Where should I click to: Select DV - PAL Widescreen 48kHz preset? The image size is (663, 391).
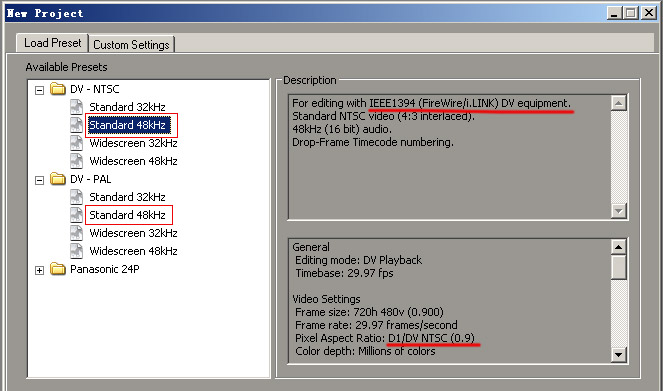133,251
